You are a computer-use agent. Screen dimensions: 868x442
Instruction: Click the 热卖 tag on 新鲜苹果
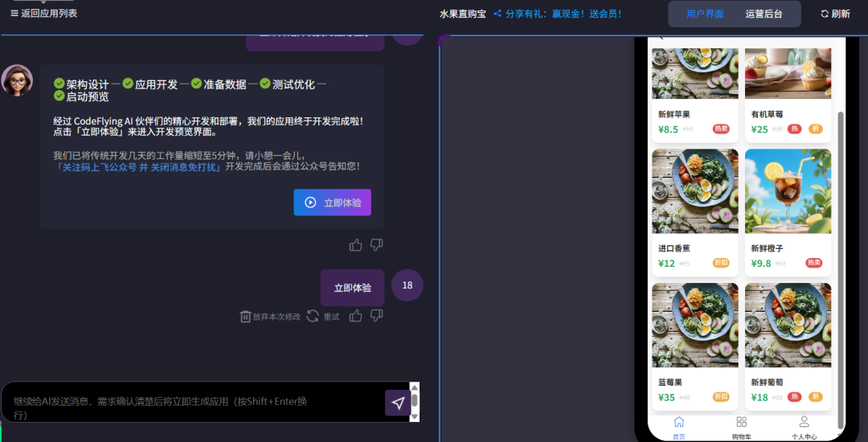tap(721, 129)
